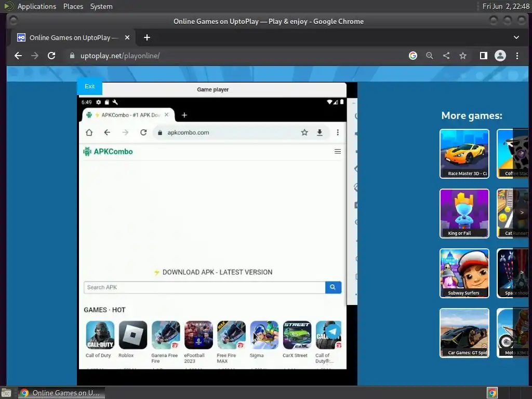This screenshot has width=532, height=399.
Task: Add a new tab in the emulated browser
Action: pos(184,115)
